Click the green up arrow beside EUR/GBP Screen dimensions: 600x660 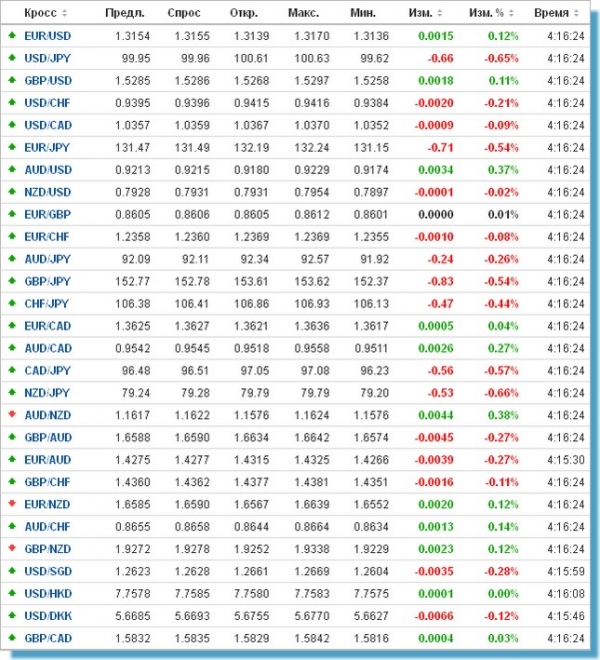pyautogui.click(x=12, y=214)
